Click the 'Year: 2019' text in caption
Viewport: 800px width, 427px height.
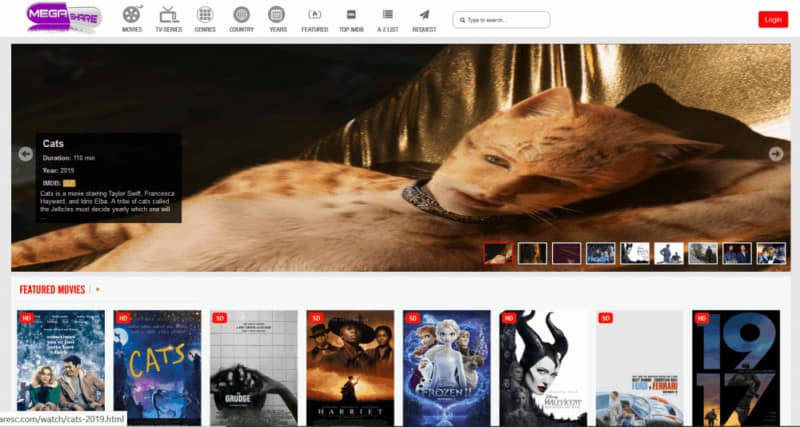click(58, 170)
